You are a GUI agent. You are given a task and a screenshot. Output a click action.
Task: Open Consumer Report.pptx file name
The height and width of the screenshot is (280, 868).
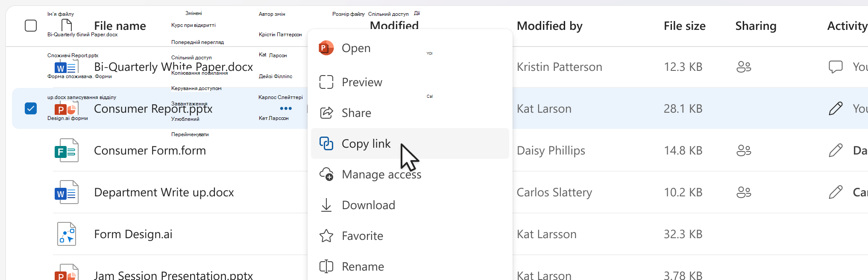[153, 109]
